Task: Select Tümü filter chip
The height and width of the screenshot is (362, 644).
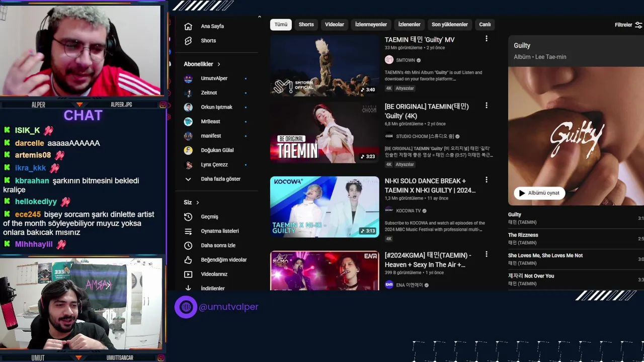Action: 281,25
